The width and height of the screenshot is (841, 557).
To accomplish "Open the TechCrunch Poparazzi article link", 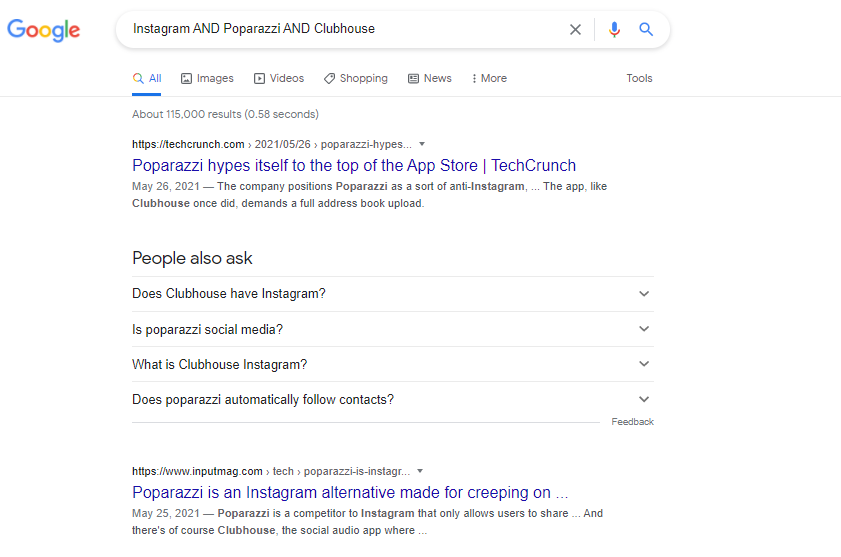I will point(354,165).
